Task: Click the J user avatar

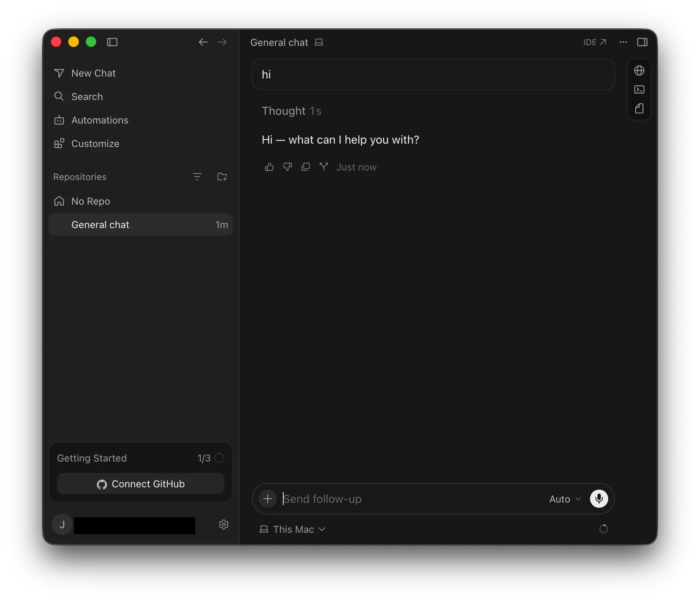Action: tap(62, 525)
